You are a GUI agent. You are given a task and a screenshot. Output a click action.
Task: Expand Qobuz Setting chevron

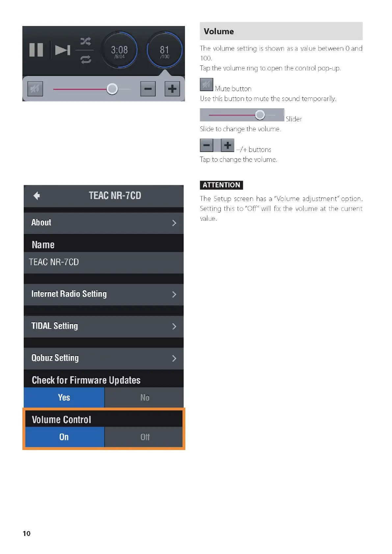point(174,358)
